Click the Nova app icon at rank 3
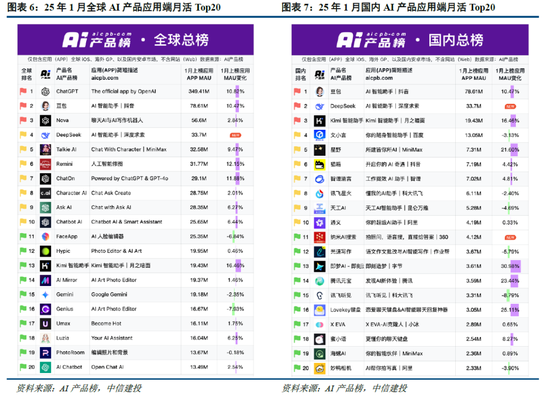Viewport: 550px width, 398px height. pyautogui.click(x=45, y=121)
